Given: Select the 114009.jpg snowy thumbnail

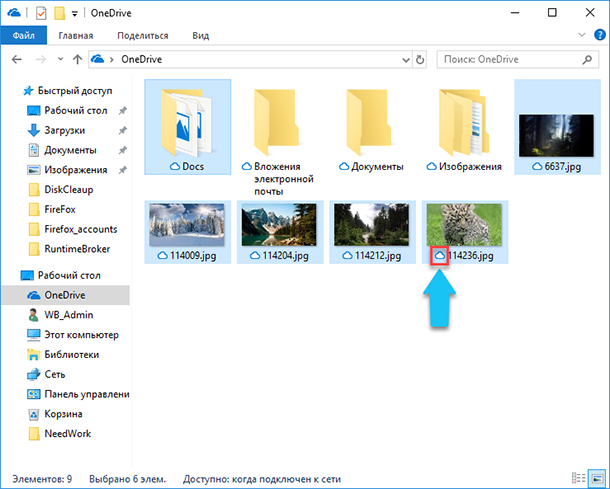Looking at the screenshot, I should click(188, 232).
